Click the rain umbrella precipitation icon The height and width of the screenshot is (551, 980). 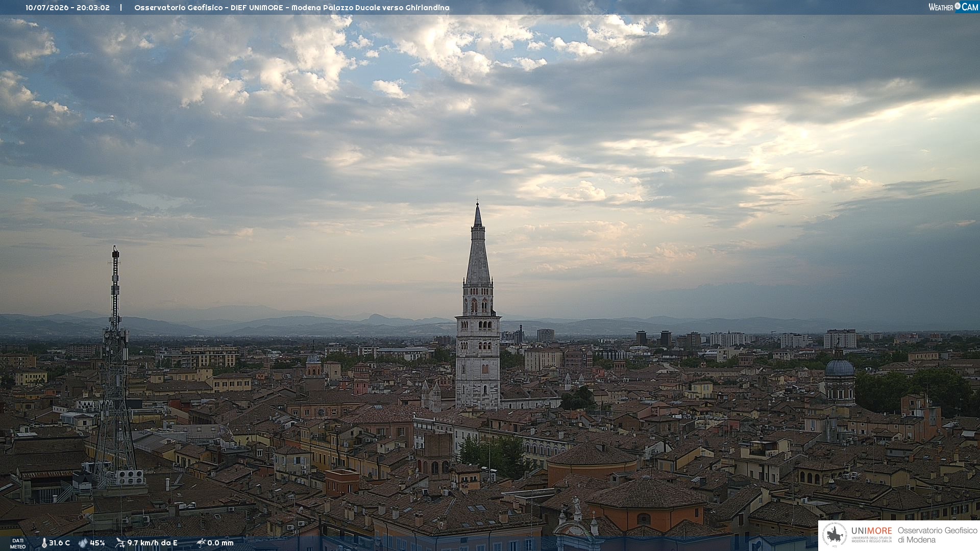[201, 543]
